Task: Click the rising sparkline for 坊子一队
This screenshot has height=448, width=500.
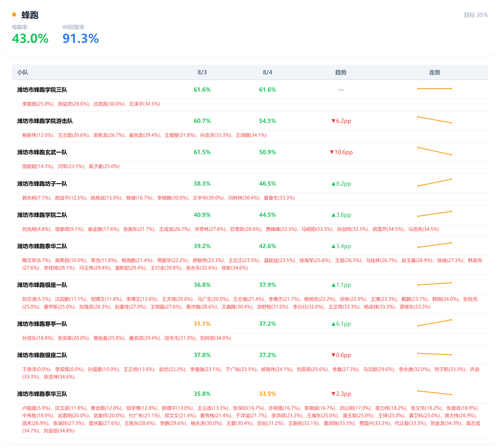Action: 435,183
